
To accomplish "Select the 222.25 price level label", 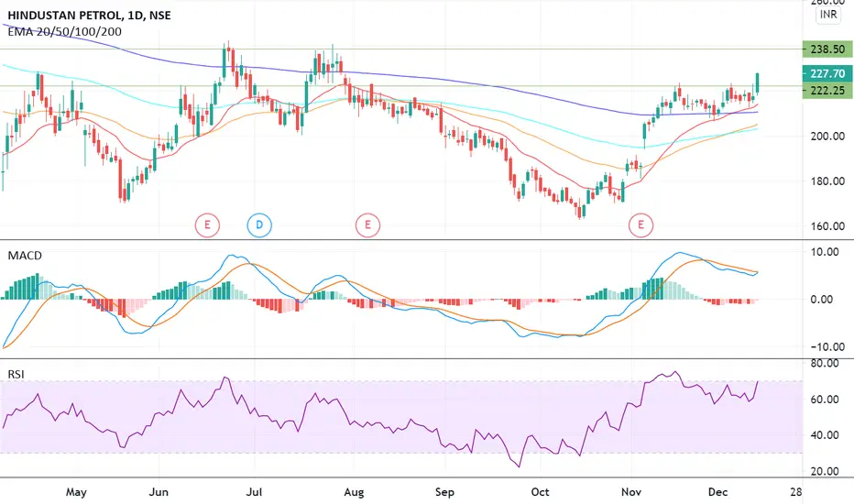I will click(827, 91).
